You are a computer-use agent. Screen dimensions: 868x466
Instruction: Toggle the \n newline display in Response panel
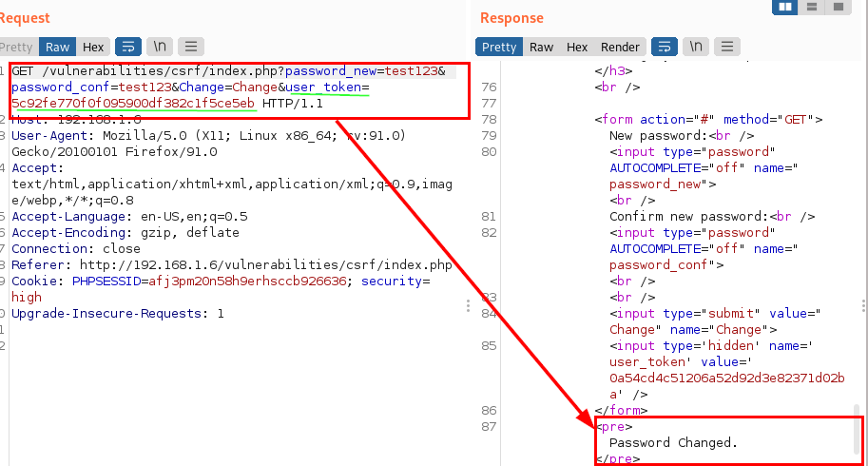click(x=696, y=47)
